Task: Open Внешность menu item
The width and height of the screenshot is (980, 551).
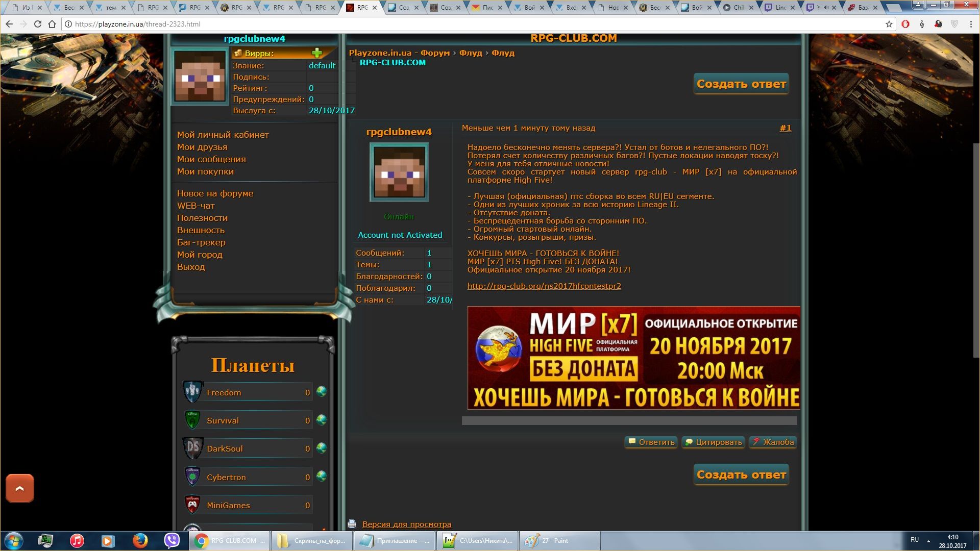Action: click(201, 230)
